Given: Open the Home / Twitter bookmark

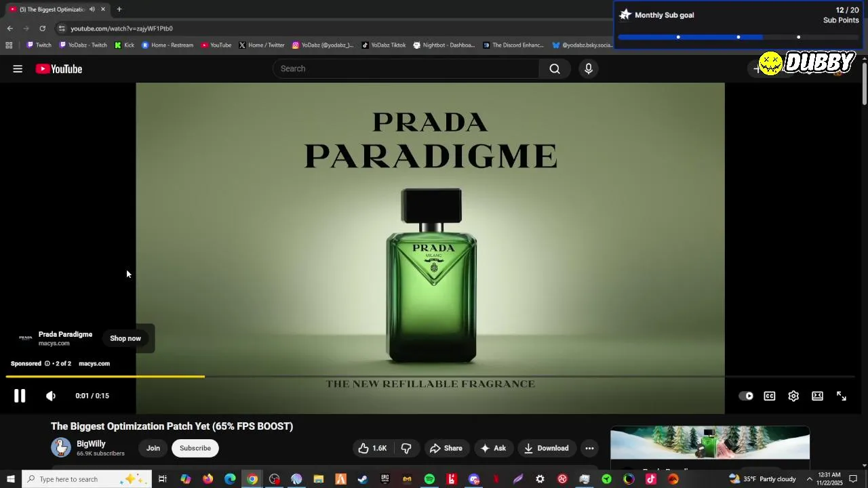Looking at the screenshot, I should [261, 45].
